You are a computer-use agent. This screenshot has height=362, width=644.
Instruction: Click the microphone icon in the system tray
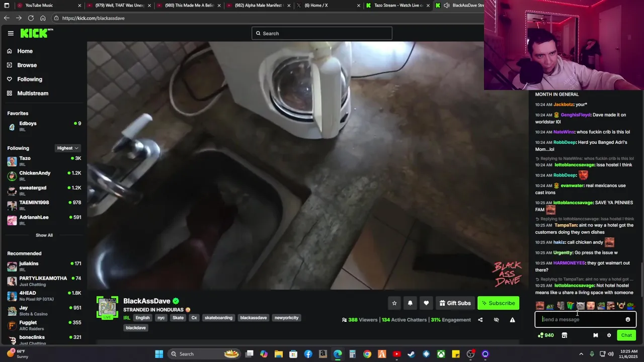coord(592,354)
